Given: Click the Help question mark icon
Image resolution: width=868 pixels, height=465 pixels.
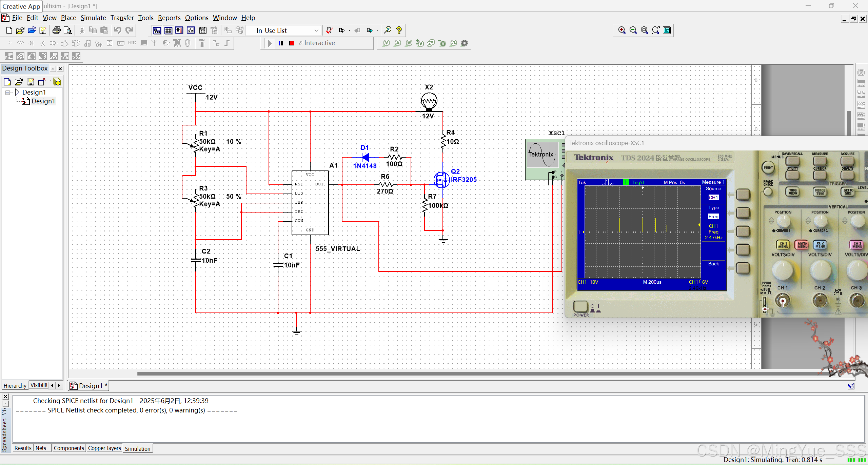Looking at the screenshot, I should point(399,31).
